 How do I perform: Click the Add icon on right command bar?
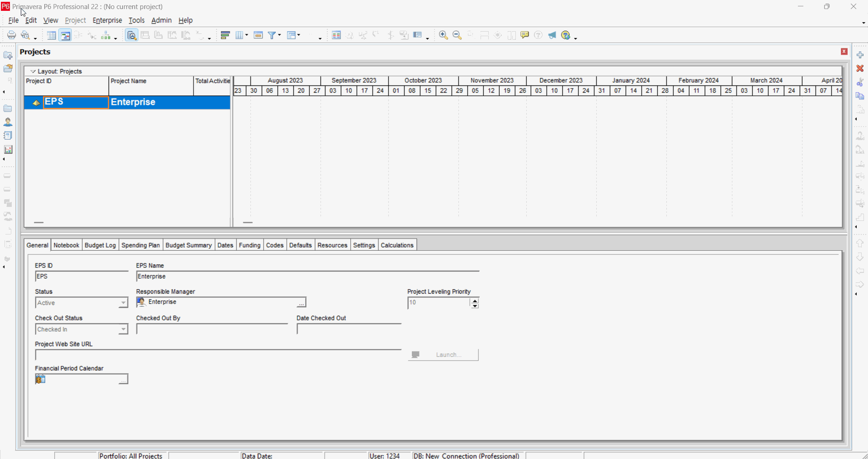click(x=860, y=55)
